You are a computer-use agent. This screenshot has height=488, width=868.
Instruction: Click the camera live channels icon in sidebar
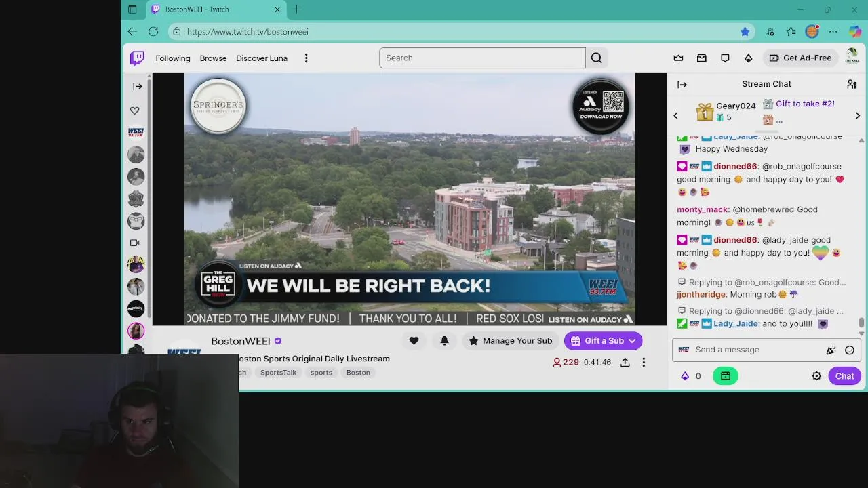click(x=135, y=243)
